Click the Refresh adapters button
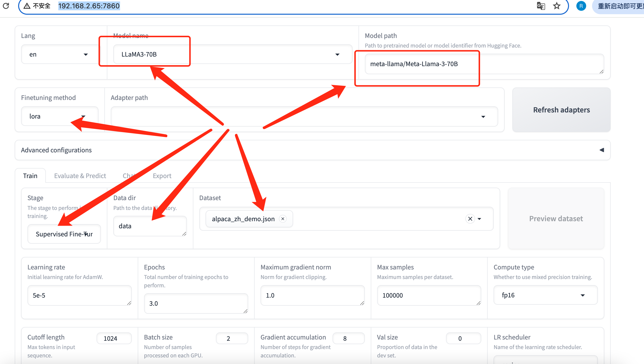 tap(561, 110)
